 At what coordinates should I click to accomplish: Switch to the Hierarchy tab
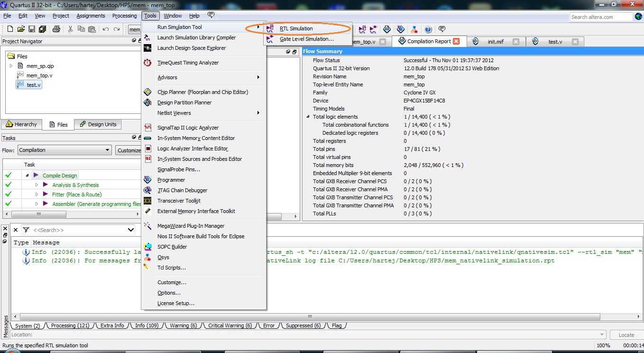21,124
